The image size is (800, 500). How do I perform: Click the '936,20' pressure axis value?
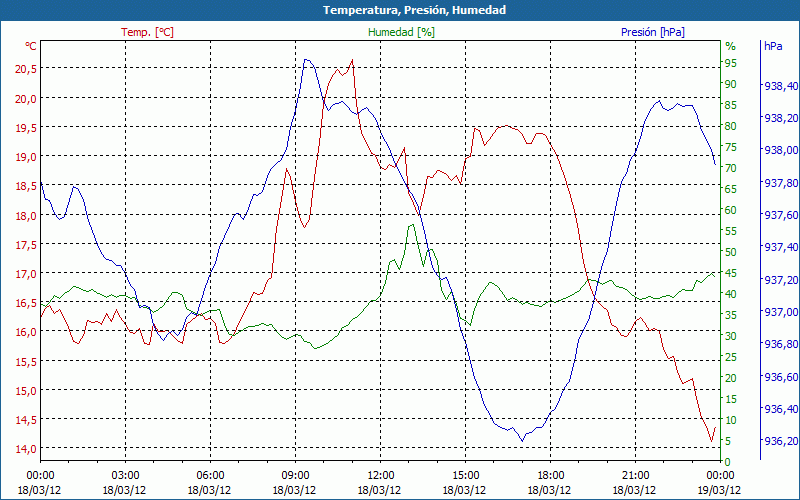click(x=781, y=441)
